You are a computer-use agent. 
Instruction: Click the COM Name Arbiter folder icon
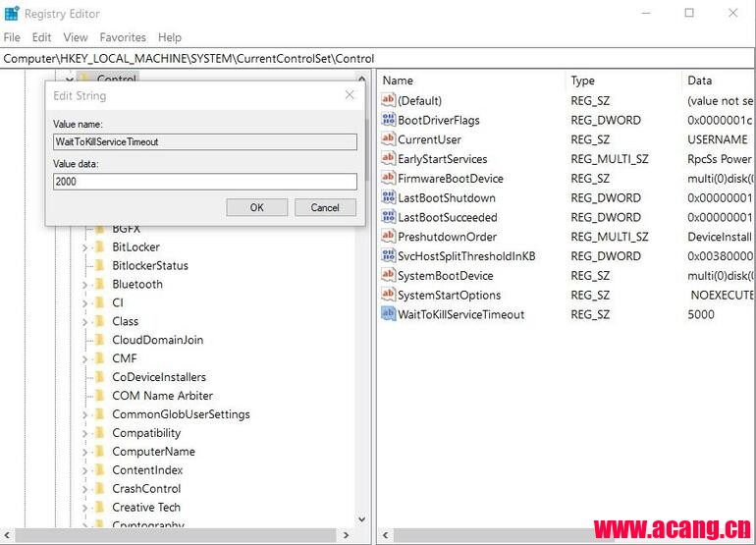click(x=100, y=396)
